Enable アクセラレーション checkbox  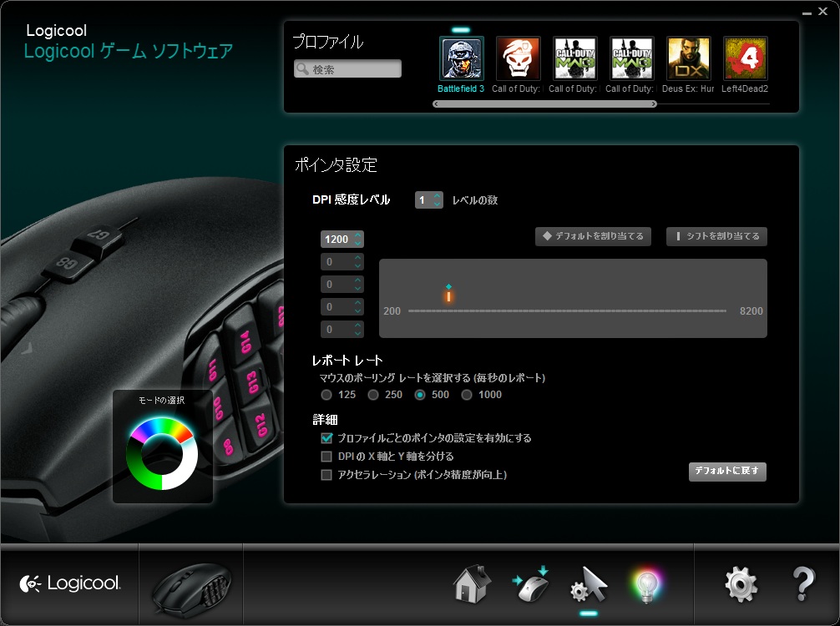pyautogui.click(x=326, y=474)
